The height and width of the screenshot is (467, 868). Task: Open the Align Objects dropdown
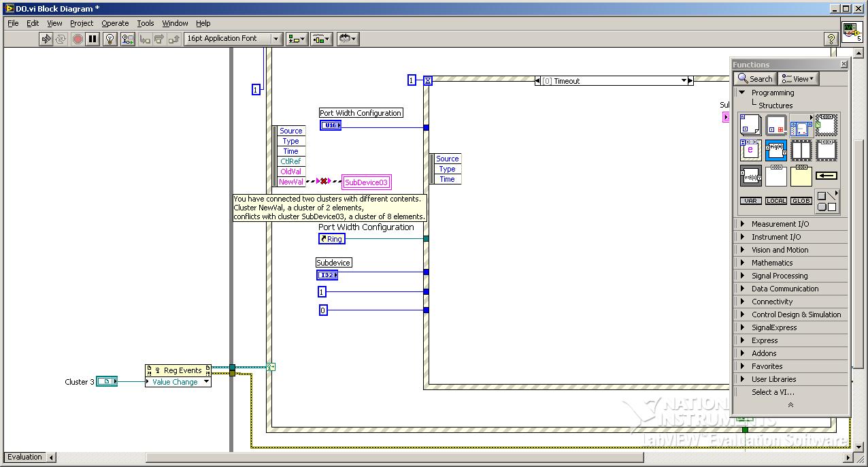click(x=297, y=39)
